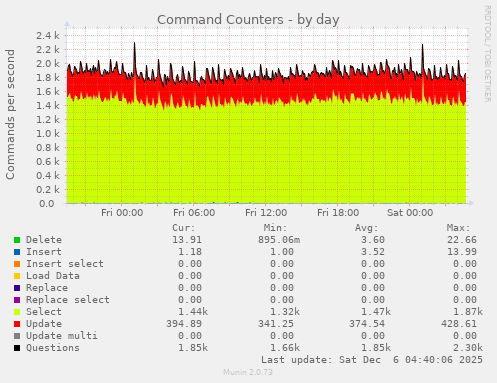Click the purple Replace select legend swatch
The height and width of the screenshot is (383, 497).
pyautogui.click(x=17, y=300)
